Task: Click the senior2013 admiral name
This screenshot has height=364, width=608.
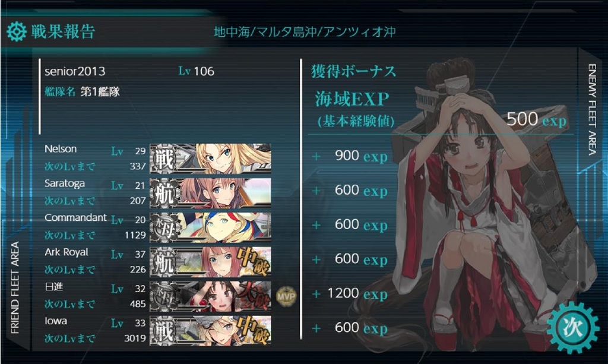Action: 75,71
